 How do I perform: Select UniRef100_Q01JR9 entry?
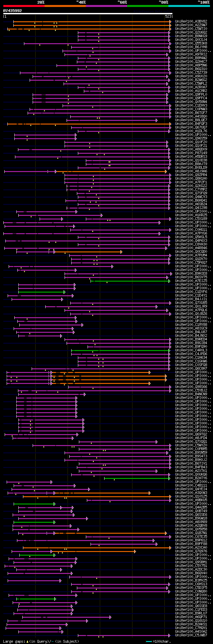click(x=191, y=306)
